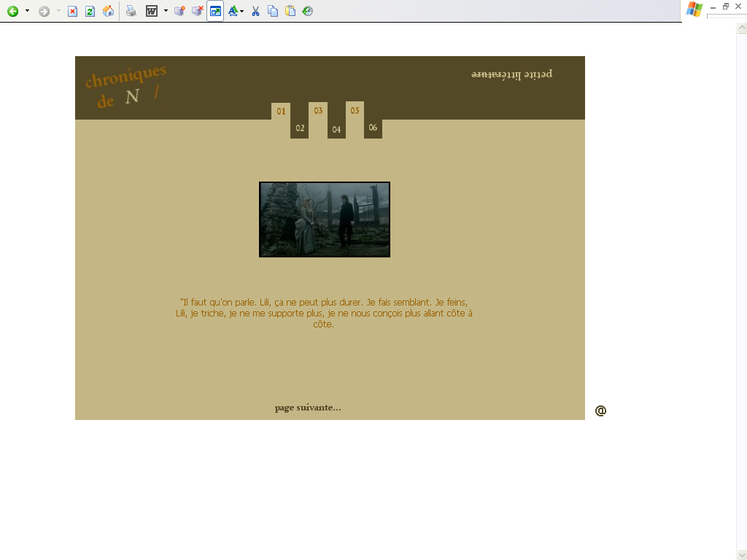Click the Print icon
This screenshot has width=747, height=560.
(x=131, y=11)
